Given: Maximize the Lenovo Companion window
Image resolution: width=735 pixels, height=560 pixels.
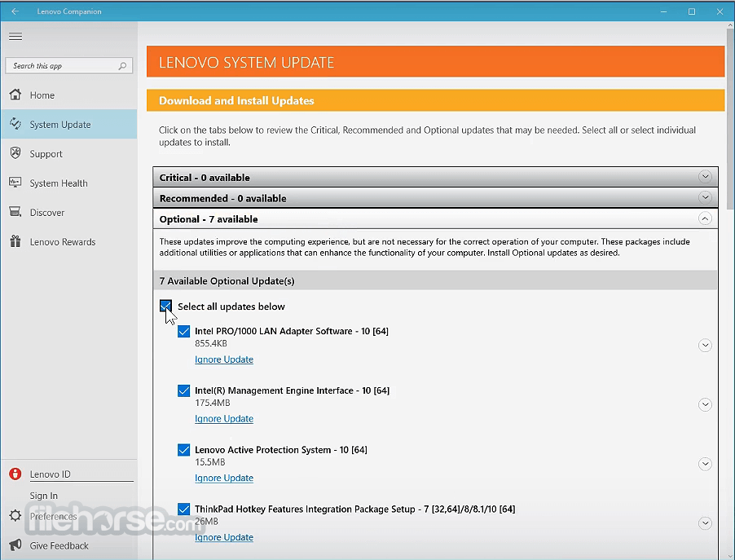Looking at the screenshot, I should pyautogui.click(x=692, y=11).
